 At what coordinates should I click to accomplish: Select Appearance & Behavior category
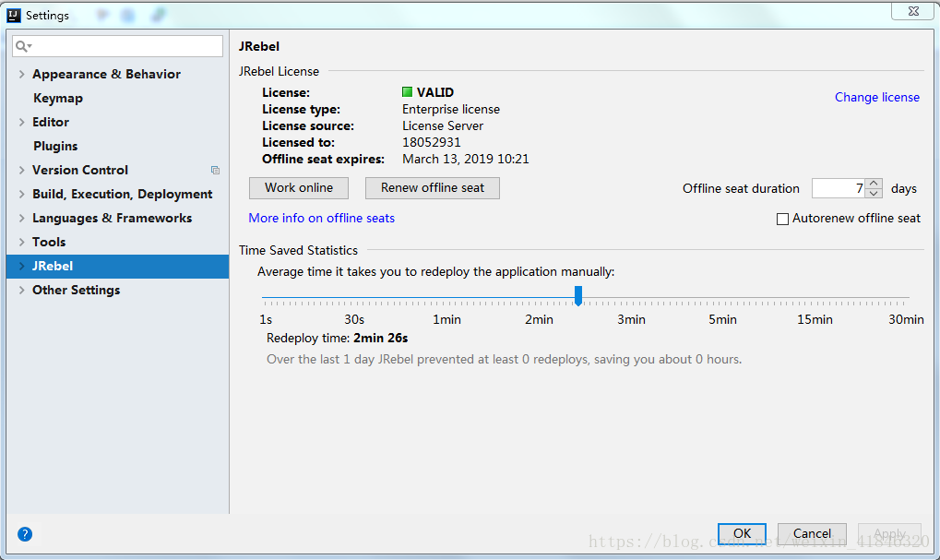(106, 75)
